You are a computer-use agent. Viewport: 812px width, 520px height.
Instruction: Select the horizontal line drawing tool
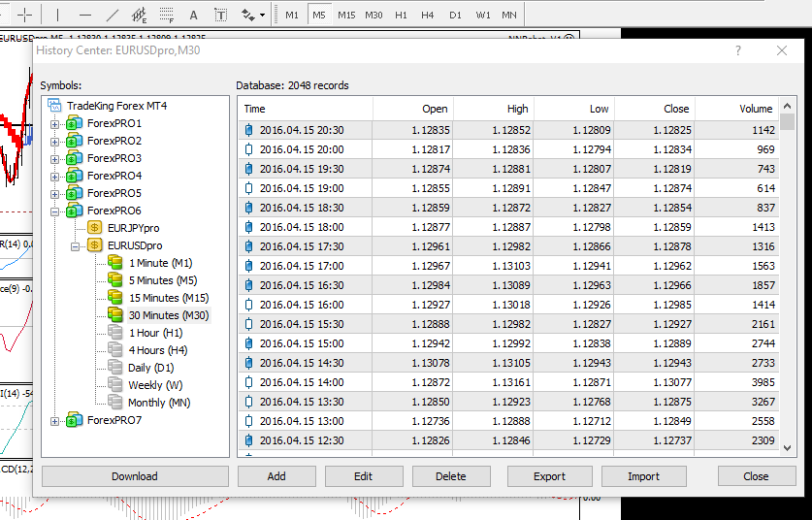tap(85, 15)
